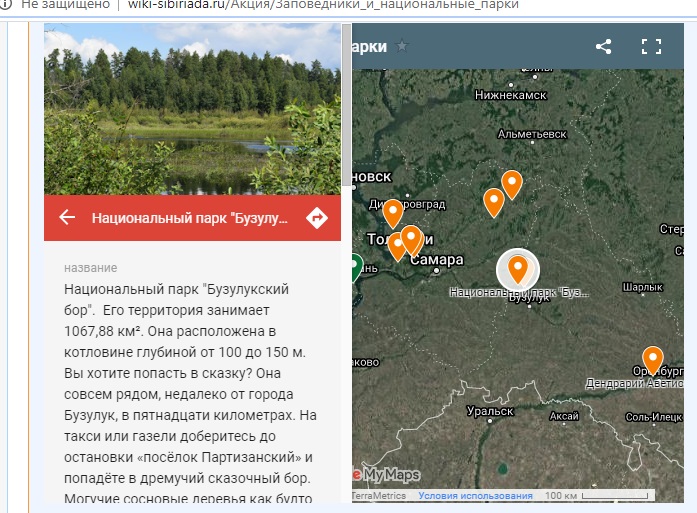This screenshot has width=697, height=513.
Task: Click the Уральск city label
Action: point(490,411)
